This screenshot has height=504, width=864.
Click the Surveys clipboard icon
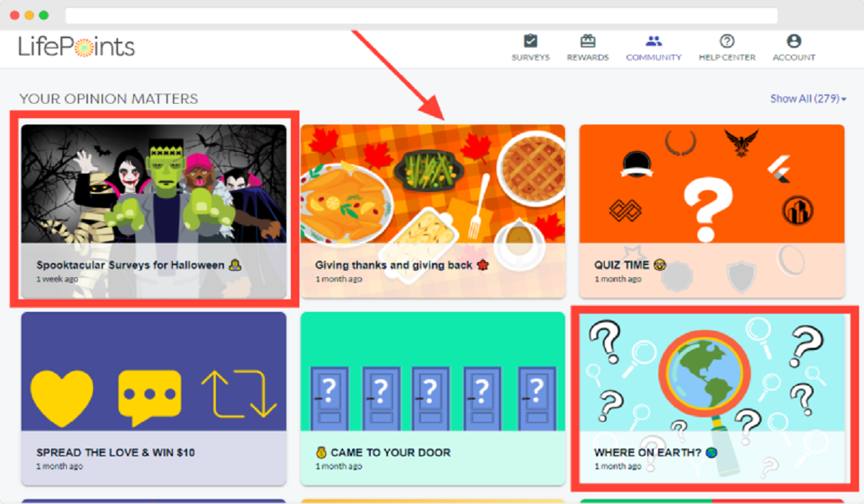tap(530, 41)
